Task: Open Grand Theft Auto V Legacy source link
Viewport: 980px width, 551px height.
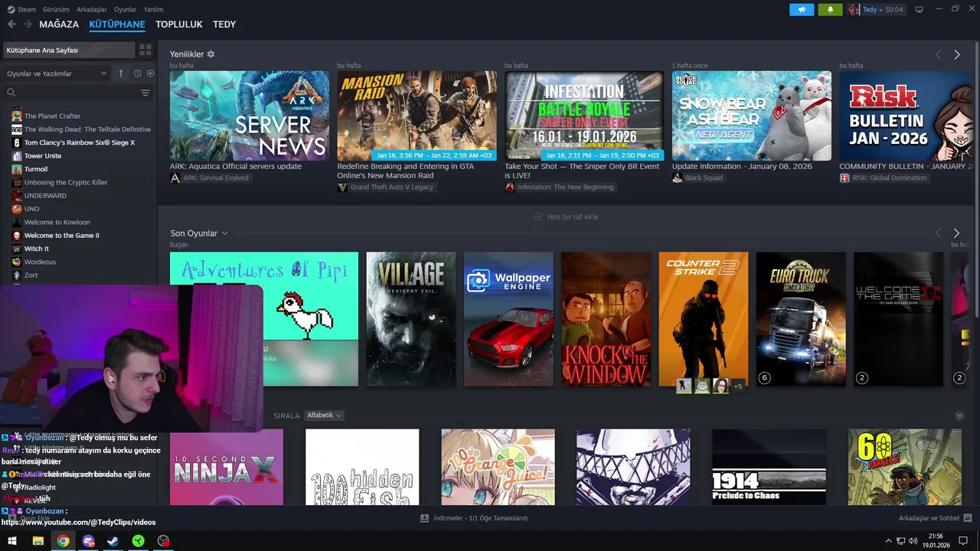Action: 391,187
